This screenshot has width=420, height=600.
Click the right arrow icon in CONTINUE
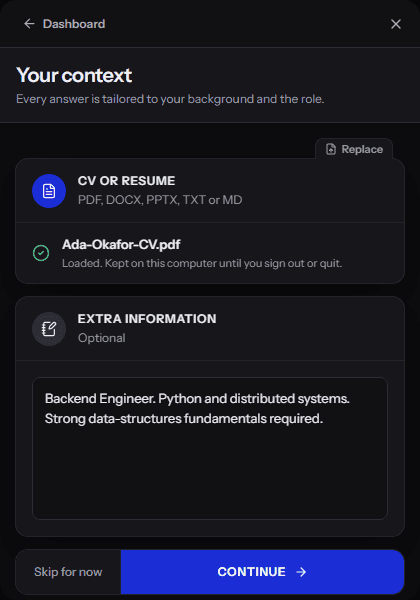pyautogui.click(x=301, y=572)
